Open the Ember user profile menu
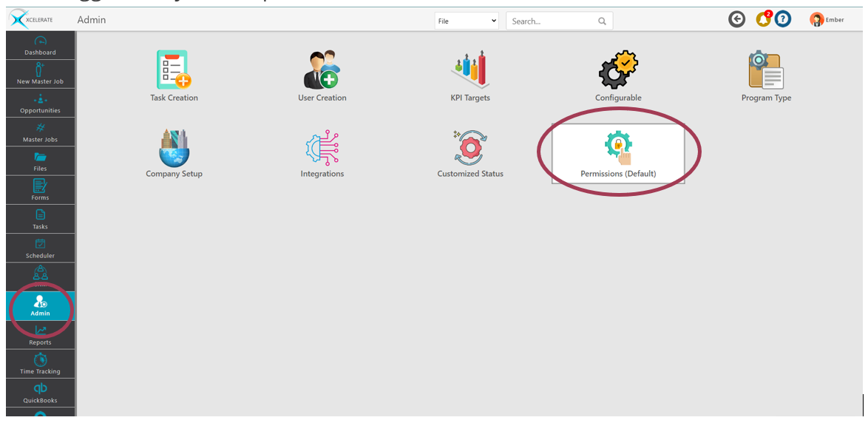This screenshot has height=423, width=868. [x=827, y=20]
